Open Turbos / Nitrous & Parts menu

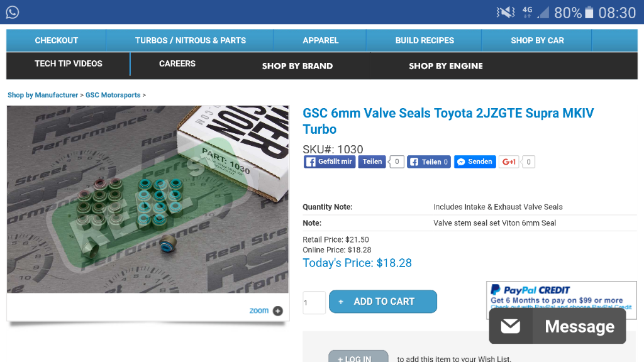[190, 40]
